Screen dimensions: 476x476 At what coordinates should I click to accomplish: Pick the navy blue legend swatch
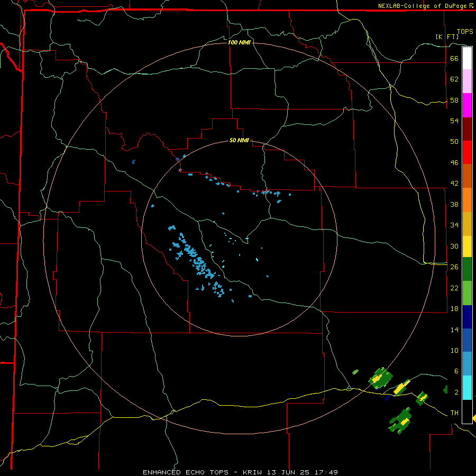tap(467, 317)
